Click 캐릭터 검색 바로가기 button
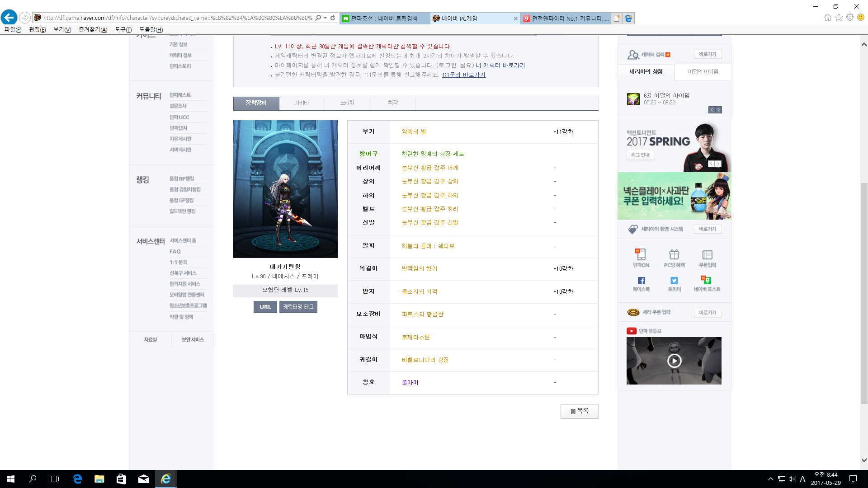Viewport: 868px width, 488px height. [x=708, y=54]
